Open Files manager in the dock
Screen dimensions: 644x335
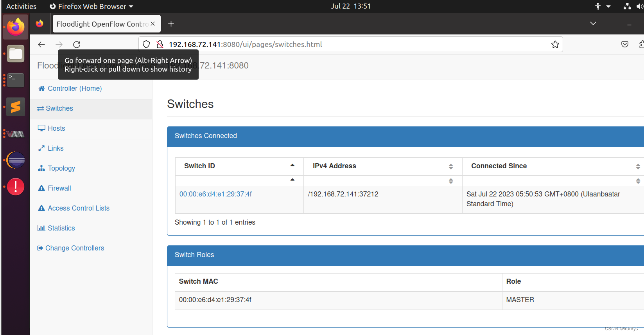point(16,54)
